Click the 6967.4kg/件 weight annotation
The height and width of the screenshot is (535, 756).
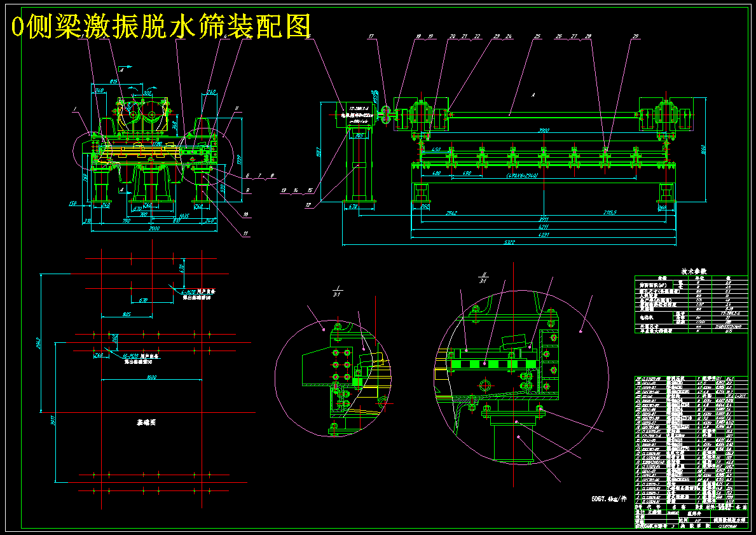609,498
